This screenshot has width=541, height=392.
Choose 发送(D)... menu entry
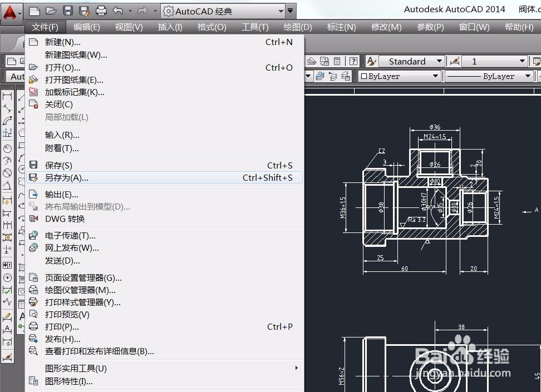(x=164, y=261)
